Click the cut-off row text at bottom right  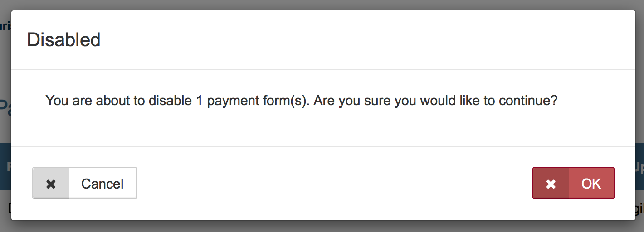(x=639, y=208)
